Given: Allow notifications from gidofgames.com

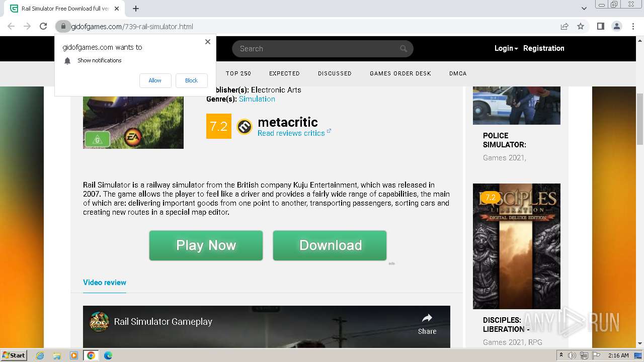Looking at the screenshot, I should 155,80.
